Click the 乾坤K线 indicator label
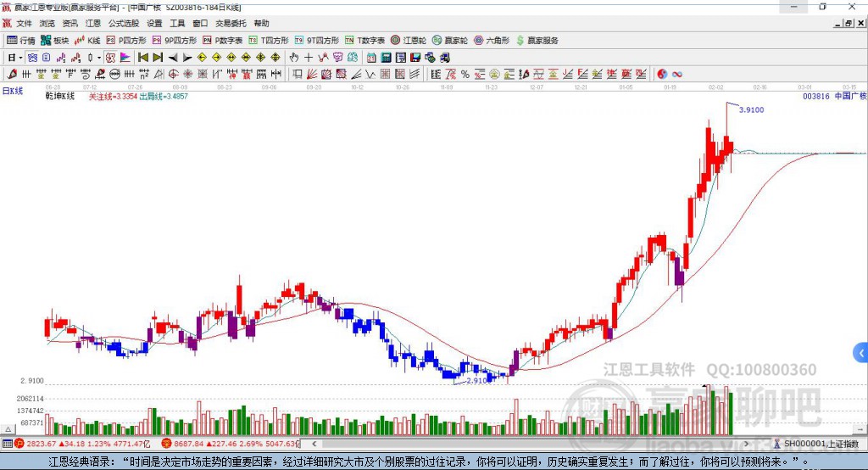 (x=60, y=96)
